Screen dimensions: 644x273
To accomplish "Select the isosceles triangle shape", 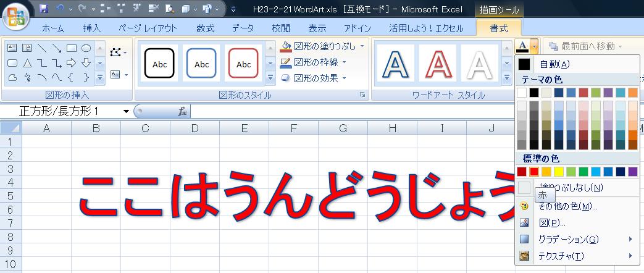I will [27, 63].
